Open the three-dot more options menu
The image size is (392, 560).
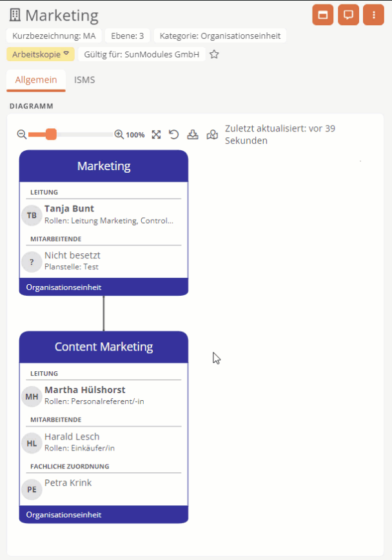pos(374,15)
